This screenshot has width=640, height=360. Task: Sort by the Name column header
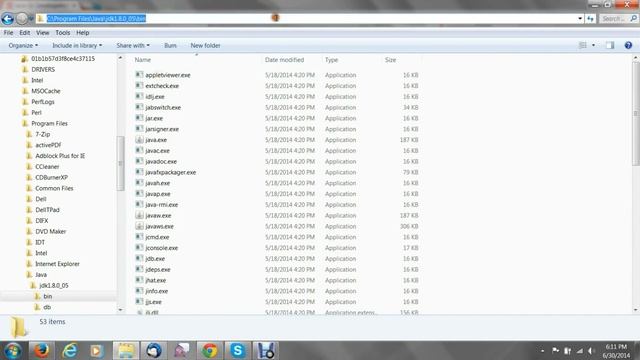click(143, 60)
